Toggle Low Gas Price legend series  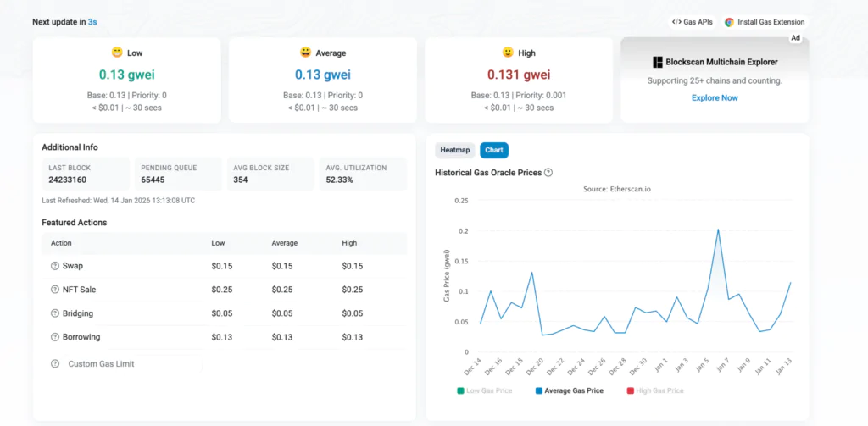[484, 390]
